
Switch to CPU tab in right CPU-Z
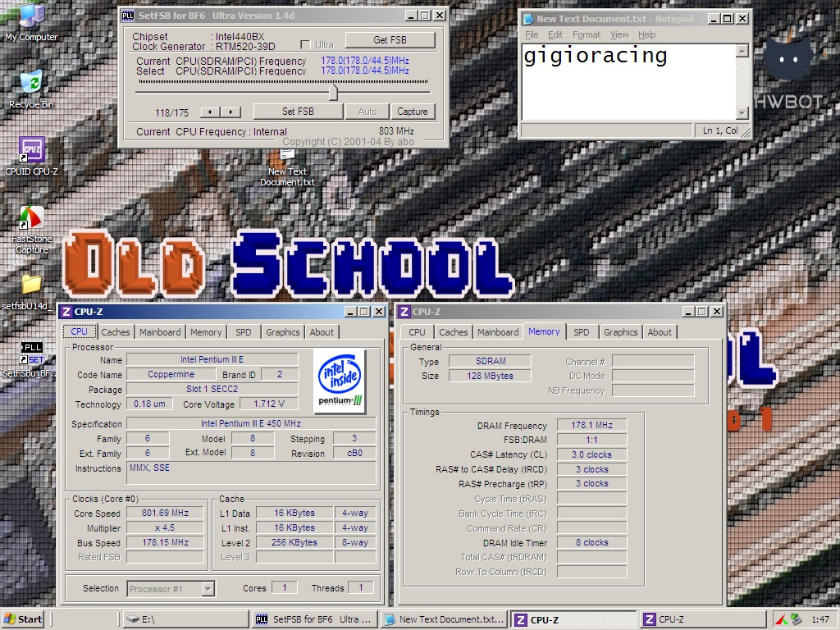click(417, 332)
